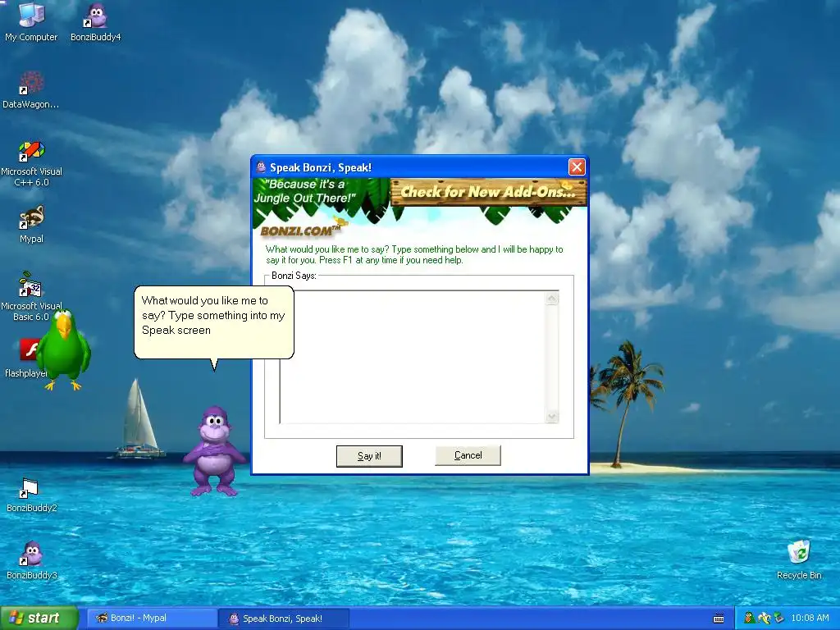Click inside the Bonzi Says text box
The height and width of the screenshot is (630, 840).
click(419, 358)
